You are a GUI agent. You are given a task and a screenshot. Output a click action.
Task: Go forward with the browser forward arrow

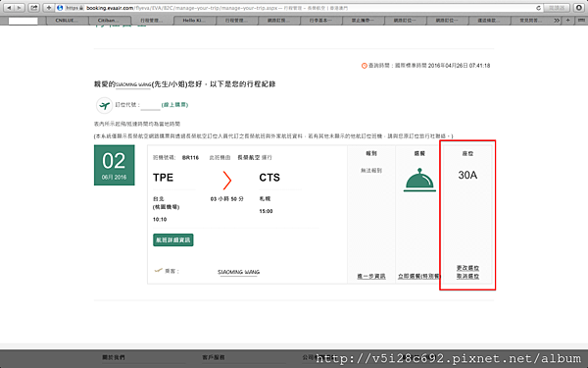click(x=20, y=8)
